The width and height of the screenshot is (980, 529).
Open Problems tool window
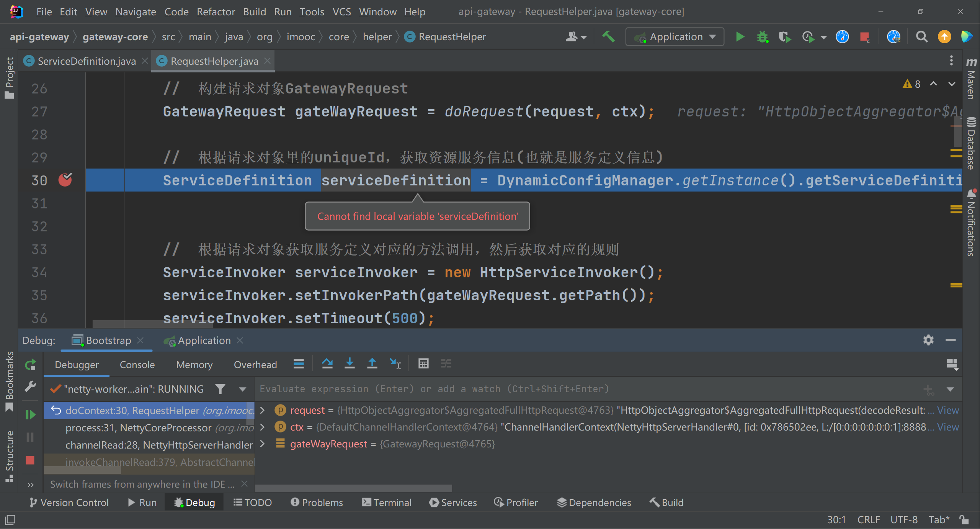[317, 503]
